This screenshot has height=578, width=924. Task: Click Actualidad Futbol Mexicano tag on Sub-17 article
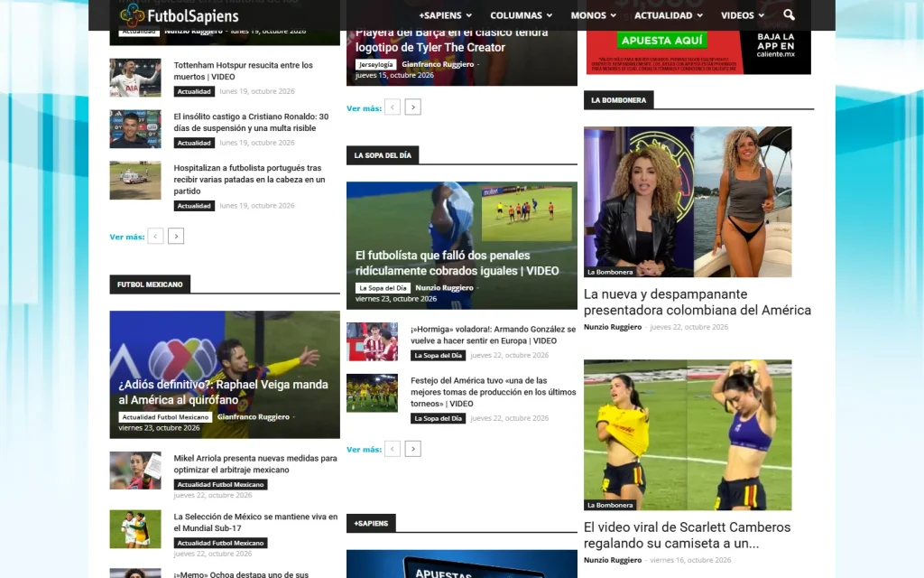pyautogui.click(x=220, y=543)
